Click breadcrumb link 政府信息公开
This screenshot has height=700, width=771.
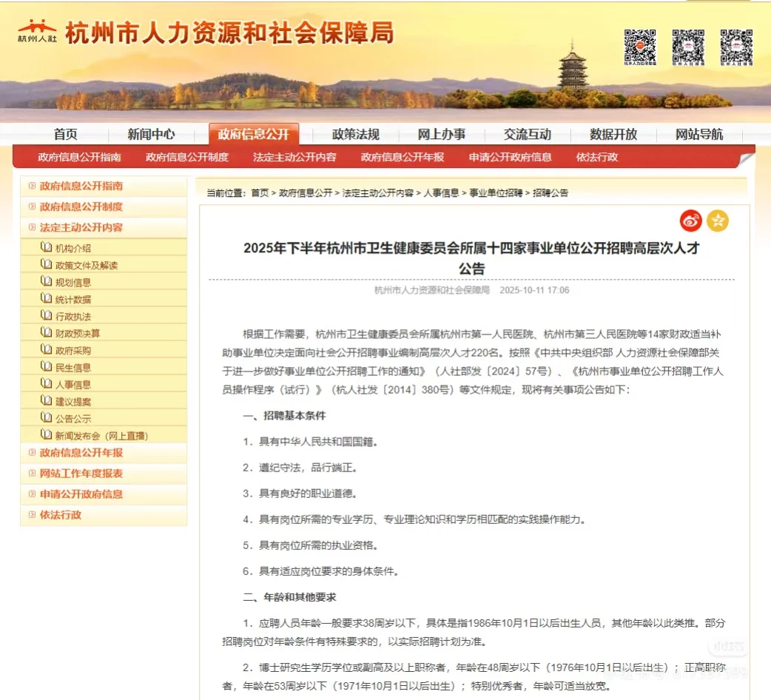pos(306,193)
